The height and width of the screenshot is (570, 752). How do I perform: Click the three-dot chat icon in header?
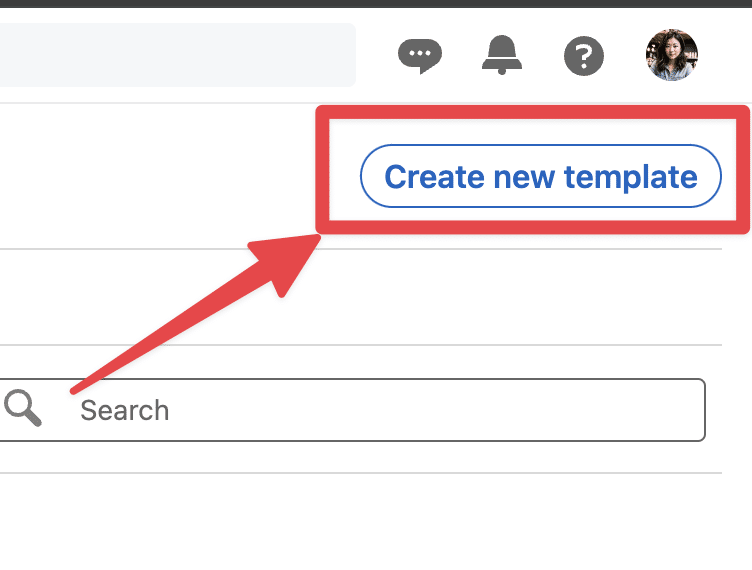(x=420, y=56)
